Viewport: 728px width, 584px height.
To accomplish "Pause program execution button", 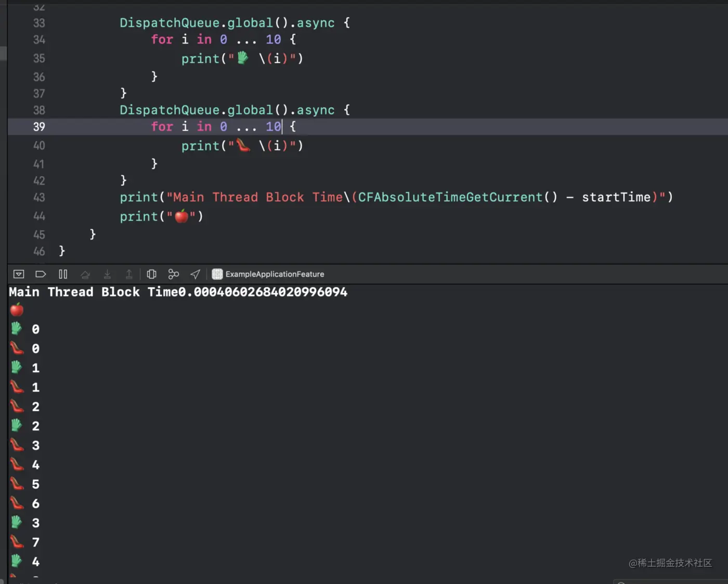I will (63, 274).
